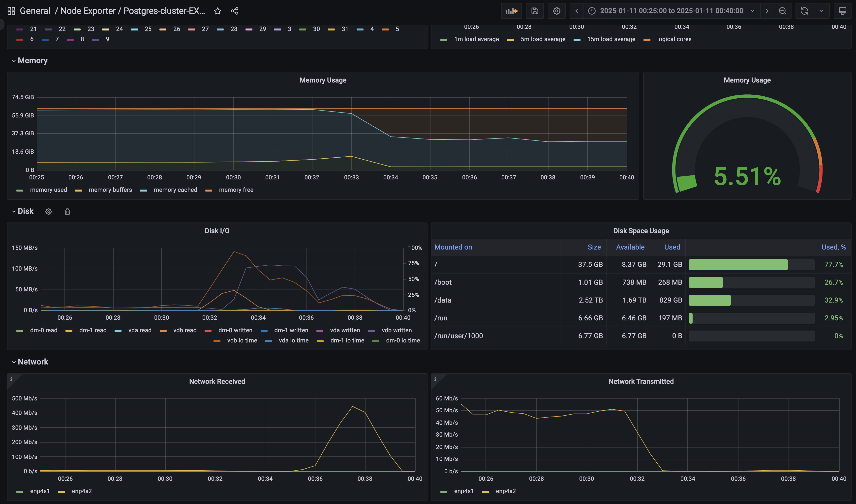The height and width of the screenshot is (504, 856).
Task: Share the dashboard via share icon
Action: tap(235, 11)
